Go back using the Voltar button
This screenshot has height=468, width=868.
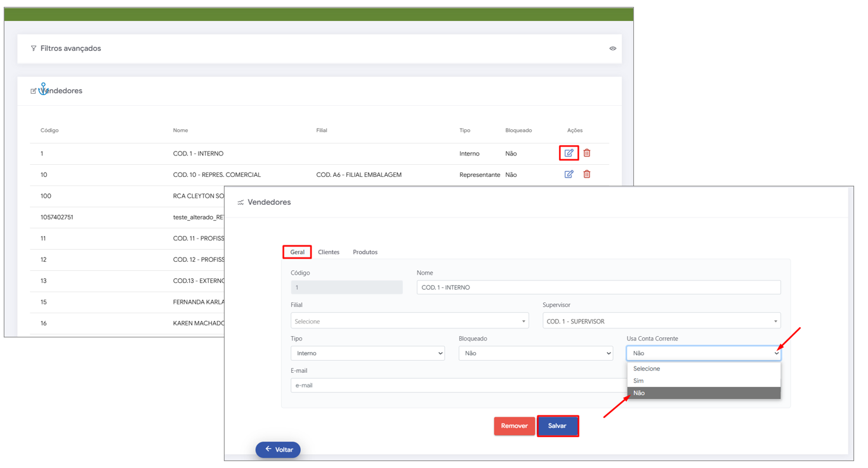point(278,450)
